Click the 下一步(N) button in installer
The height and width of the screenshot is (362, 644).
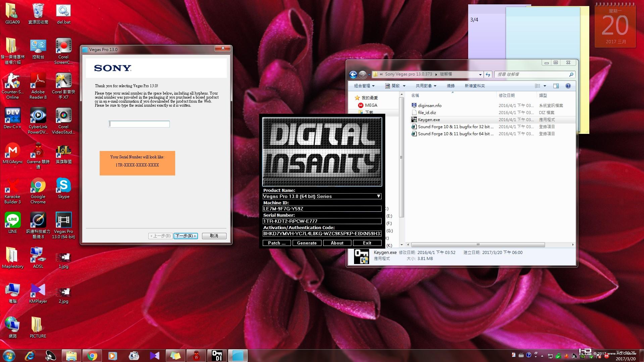click(186, 236)
